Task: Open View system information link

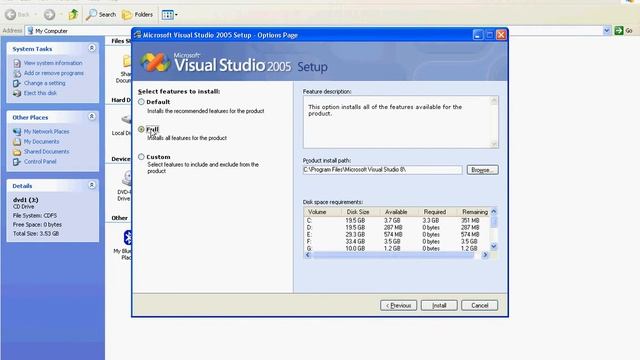Action: 53,63
